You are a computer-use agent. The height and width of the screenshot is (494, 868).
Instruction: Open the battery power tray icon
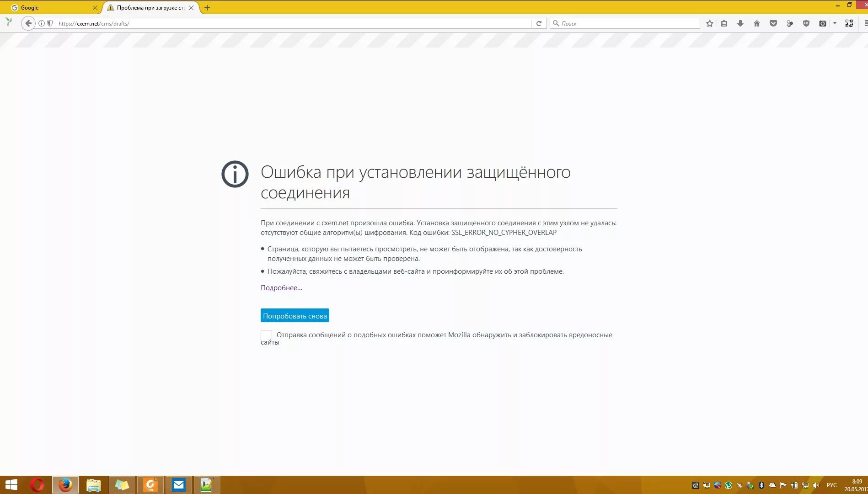794,485
